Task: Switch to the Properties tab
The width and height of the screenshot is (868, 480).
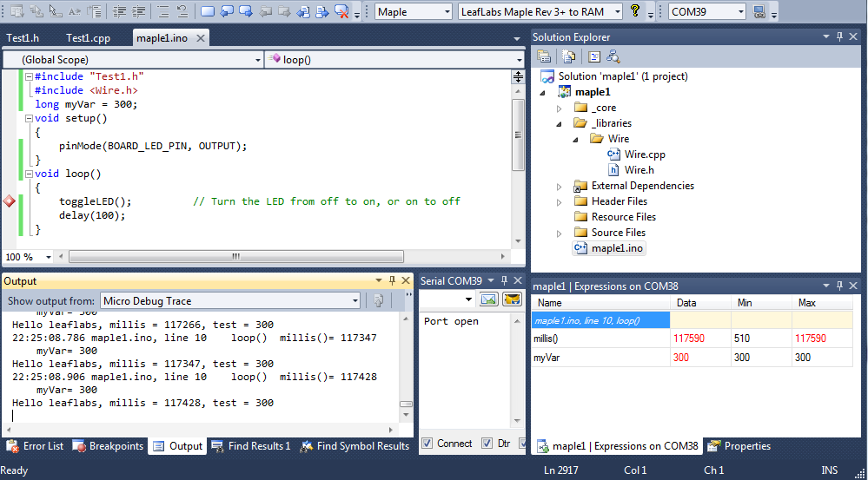Action: point(740,446)
